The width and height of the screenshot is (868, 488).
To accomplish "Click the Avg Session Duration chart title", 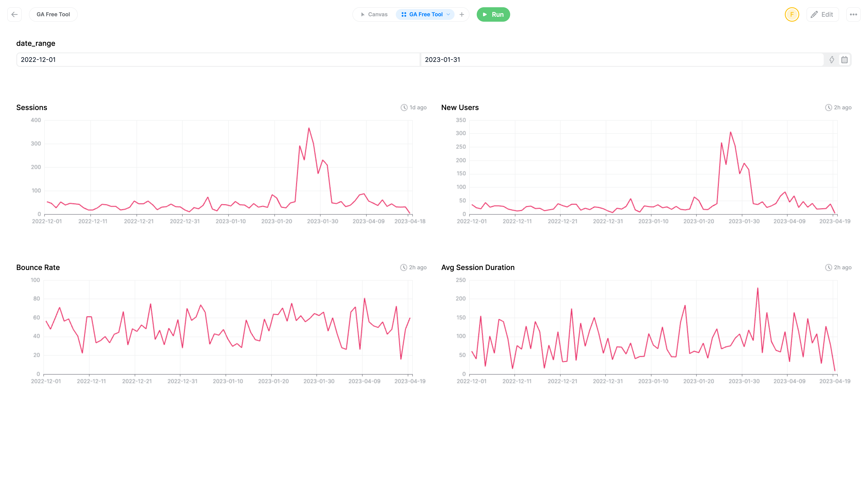I will pos(478,267).
